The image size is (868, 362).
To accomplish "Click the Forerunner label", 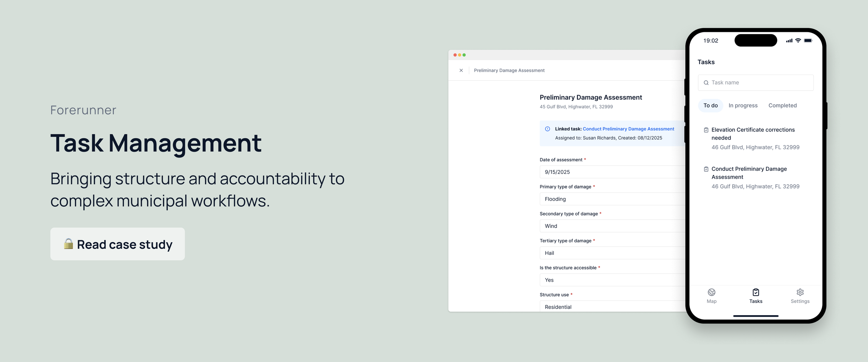I will (83, 110).
